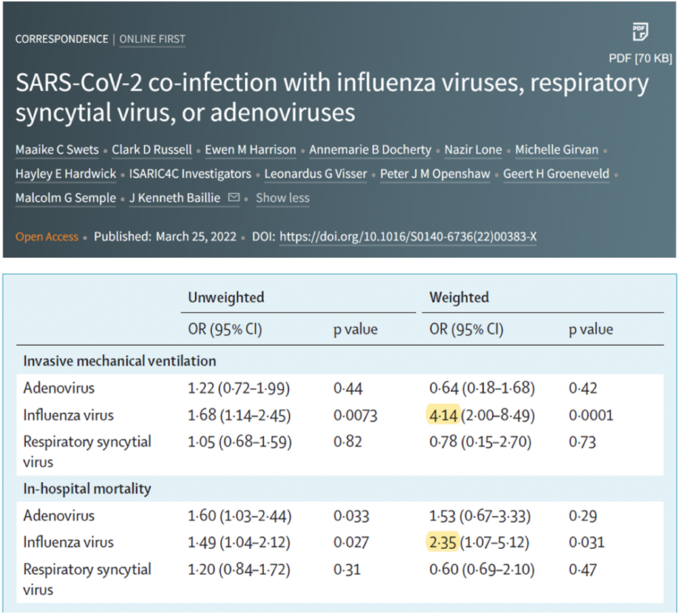Click the highlighted 4·14 odds ratio value
Screen dimensions: 679x616
click(x=443, y=415)
